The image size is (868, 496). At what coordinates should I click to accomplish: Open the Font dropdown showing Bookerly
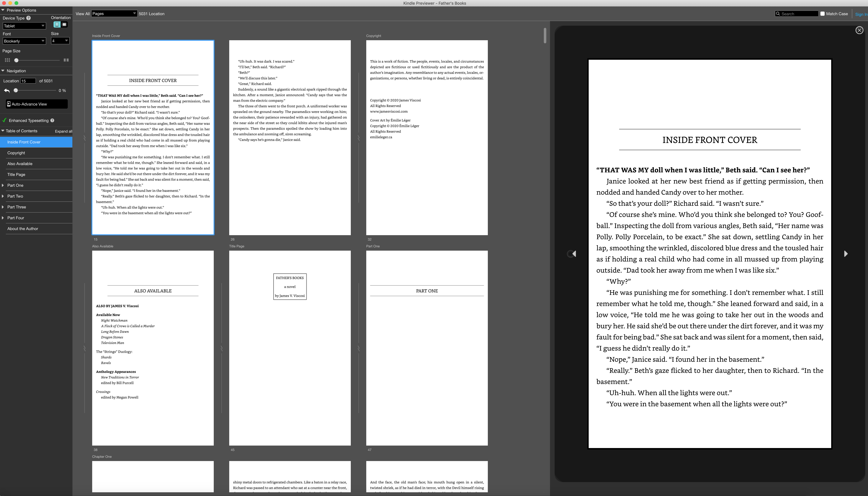coord(24,41)
